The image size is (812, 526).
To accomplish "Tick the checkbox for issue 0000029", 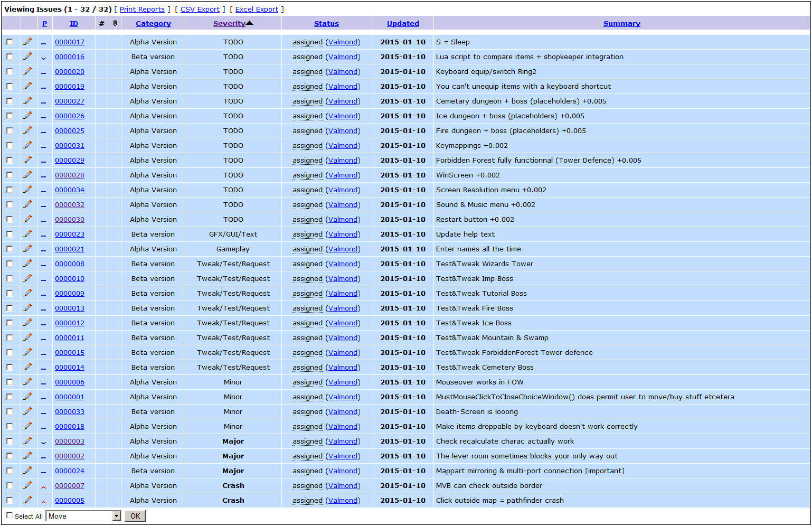I will tap(10, 160).
